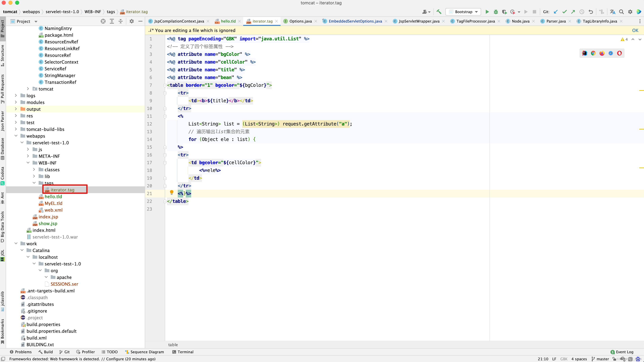Image resolution: width=644 pixels, height=362 pixels.
Task: Open the Bootstrap run configuration dropdown
Action: pyautogui.click(x=464, y=12)
